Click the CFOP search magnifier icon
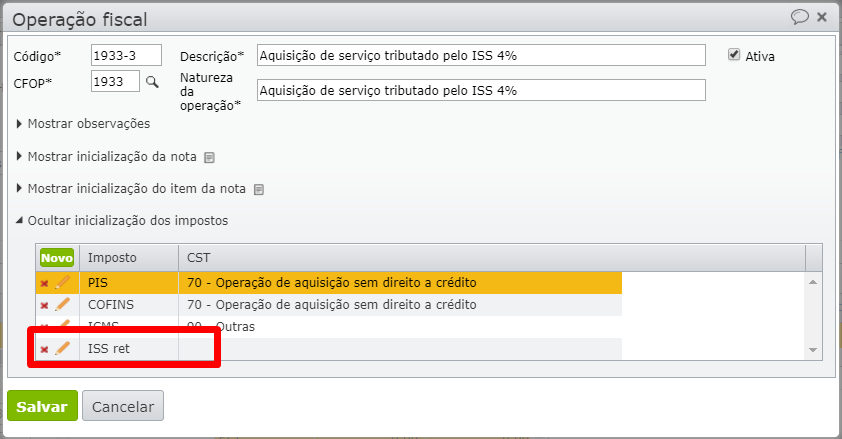 (x=153, y=82)
